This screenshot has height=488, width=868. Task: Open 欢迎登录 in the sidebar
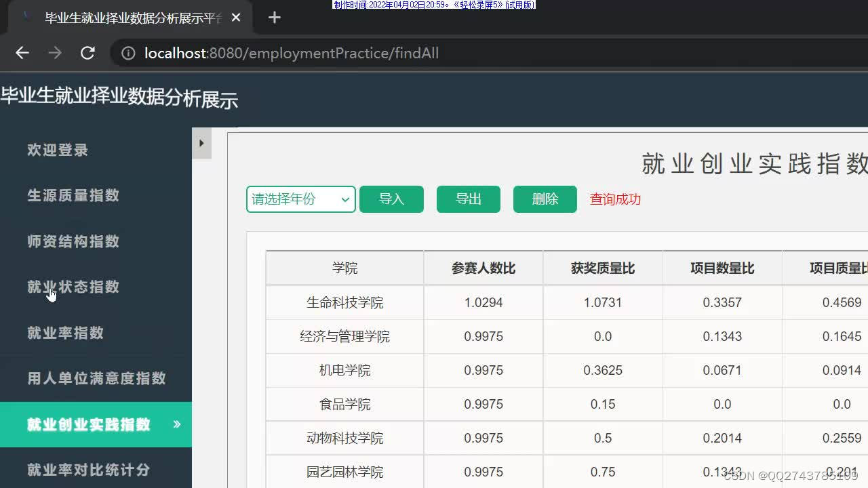[x=58, y=150]
